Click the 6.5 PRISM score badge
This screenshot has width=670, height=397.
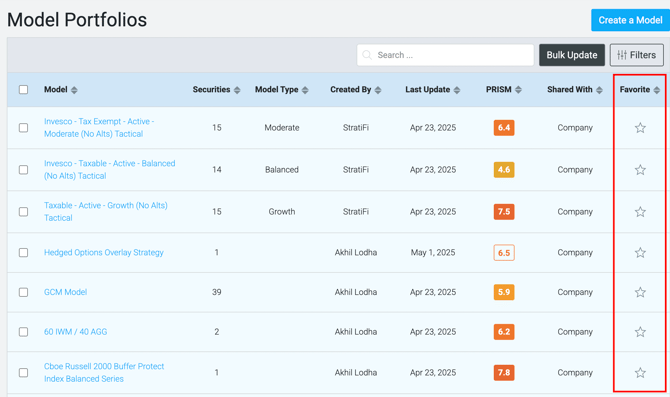[504, 253]
